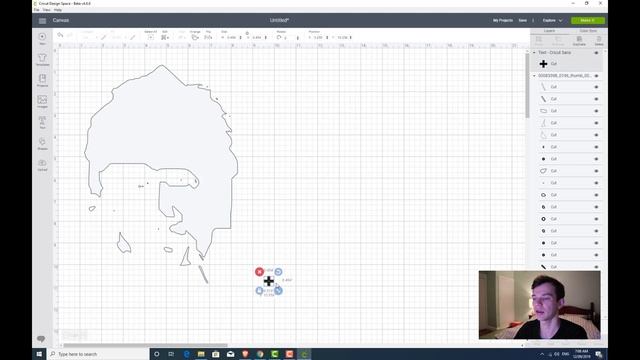The width and height of the screenshot is (640, 360).
Task: Select the black plus sign on canvas
Action: tap(269, 281)
